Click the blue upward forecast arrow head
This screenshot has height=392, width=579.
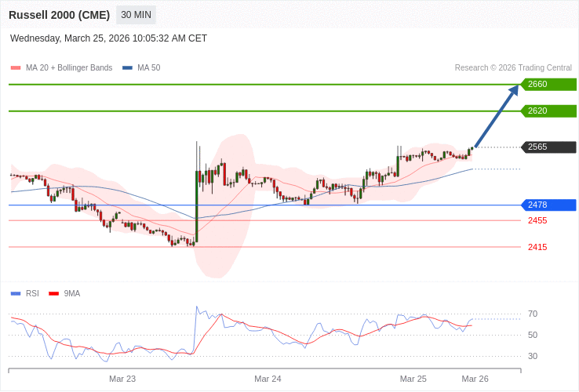pyautogui.click(x=514, y=90)
